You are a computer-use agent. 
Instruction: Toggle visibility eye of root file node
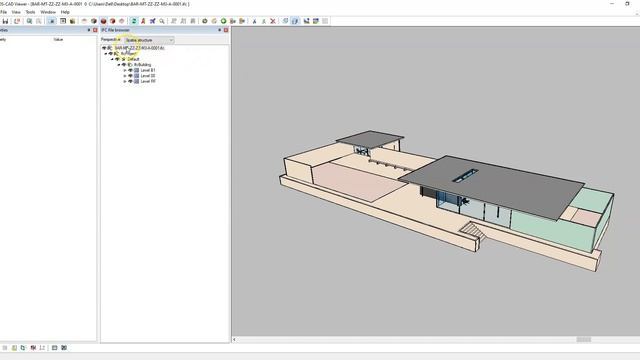104,48
